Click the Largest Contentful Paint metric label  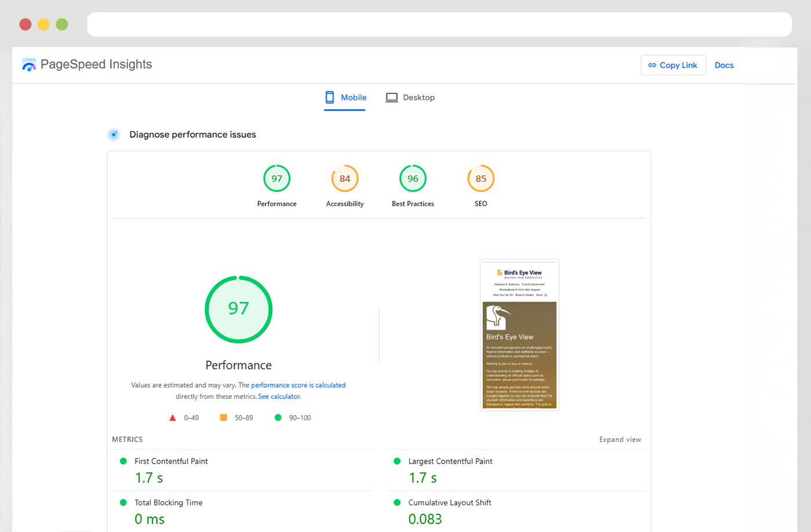point(450,461)
